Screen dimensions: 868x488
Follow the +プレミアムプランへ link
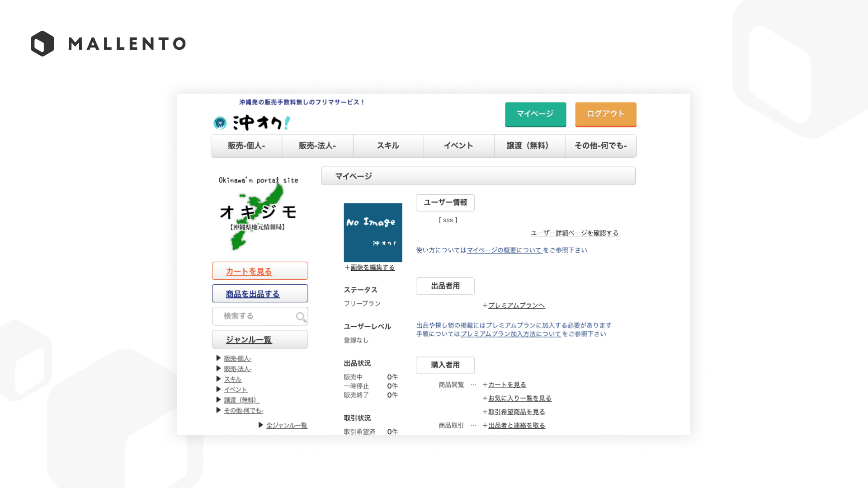click(x=516, y=305)
